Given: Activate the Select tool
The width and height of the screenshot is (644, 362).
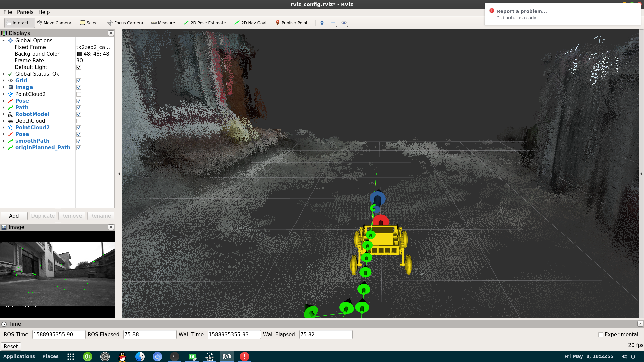Looking at the screenshot, I should [x=89, y=23].
